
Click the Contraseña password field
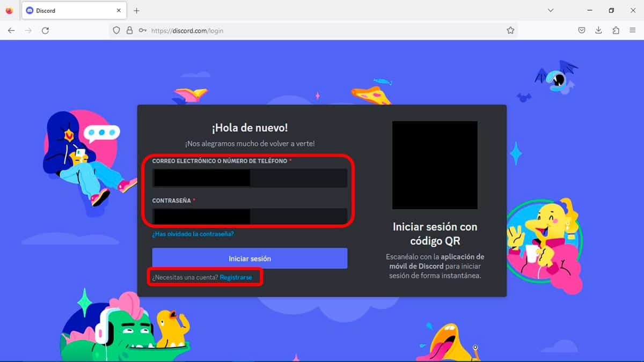tap(250, 217)
